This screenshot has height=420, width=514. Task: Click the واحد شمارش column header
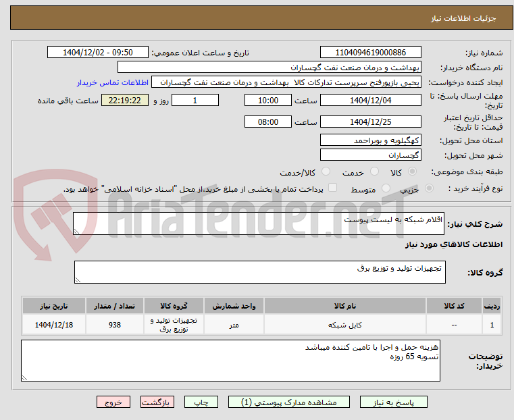click(234, 306)
